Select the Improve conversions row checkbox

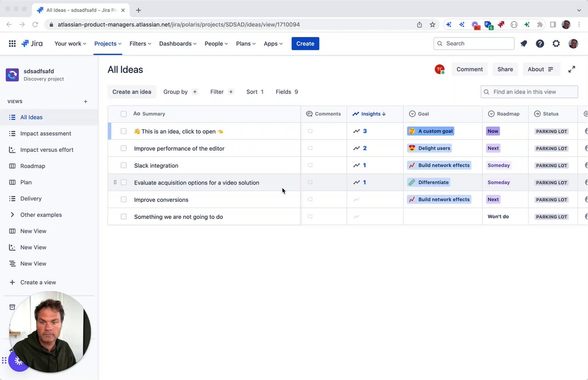coord(124,200)
